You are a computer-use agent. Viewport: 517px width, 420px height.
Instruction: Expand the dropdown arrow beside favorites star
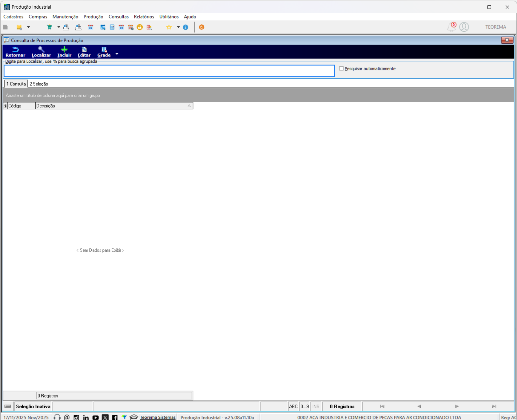178,27
